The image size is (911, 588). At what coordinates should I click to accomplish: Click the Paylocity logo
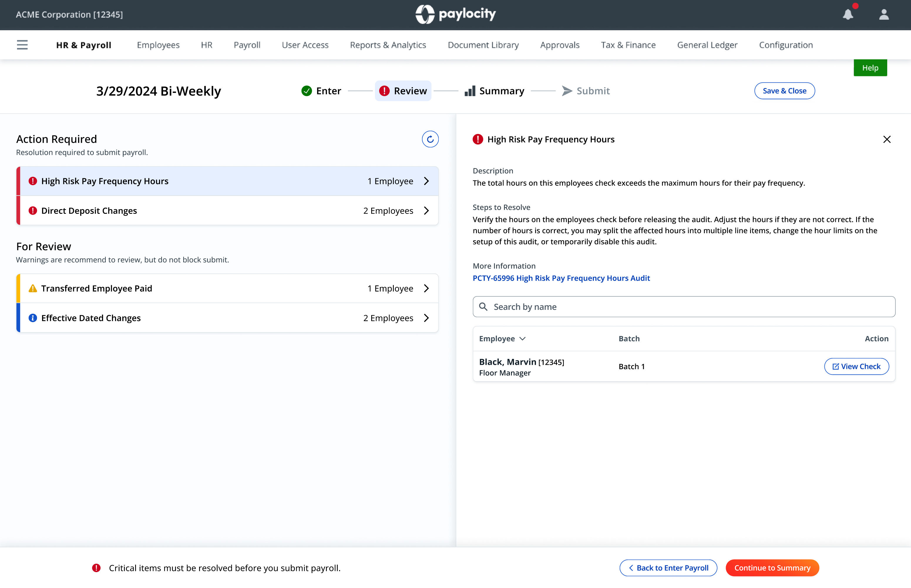pyautogui.click(x=455, y=14)
